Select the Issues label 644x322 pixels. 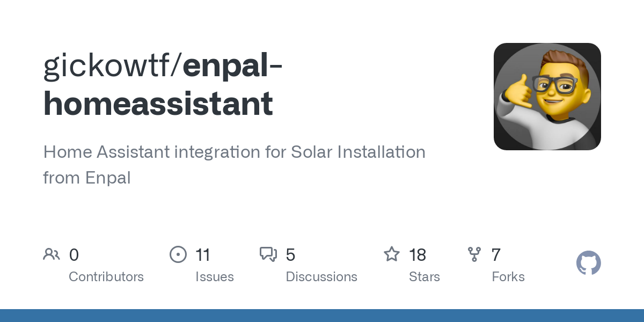(215, 277)
